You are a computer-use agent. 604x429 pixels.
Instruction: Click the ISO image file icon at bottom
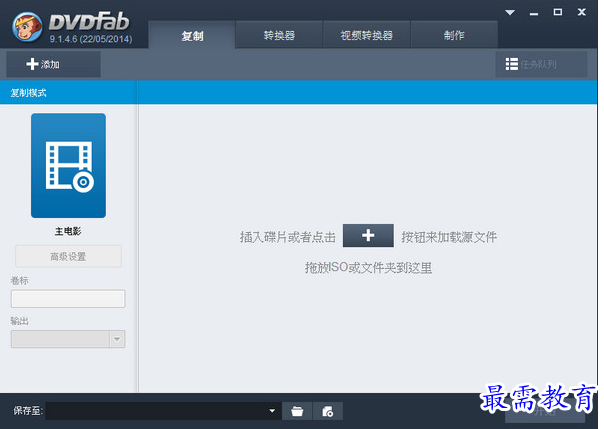click(x=328, y=411)
